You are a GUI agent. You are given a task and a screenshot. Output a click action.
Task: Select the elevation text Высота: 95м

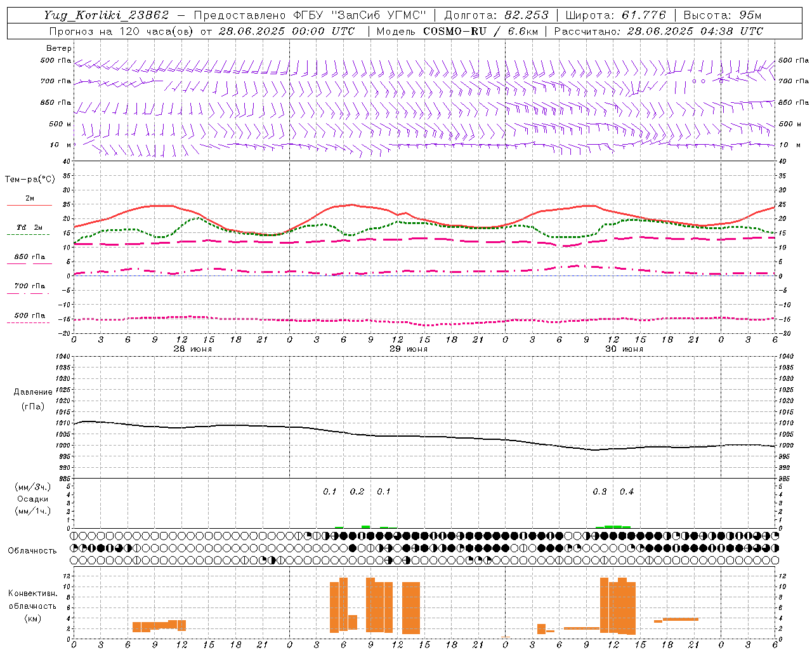coord(723,15)
